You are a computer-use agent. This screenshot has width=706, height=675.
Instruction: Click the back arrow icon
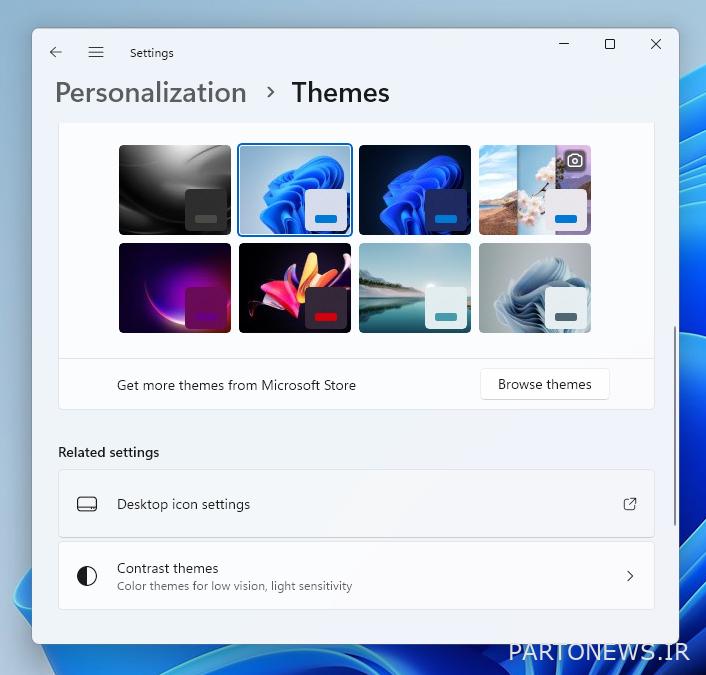(56, 52)
